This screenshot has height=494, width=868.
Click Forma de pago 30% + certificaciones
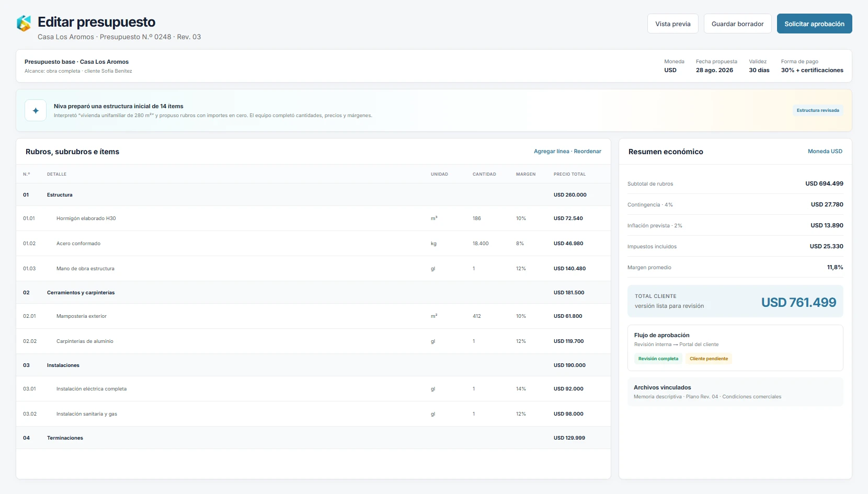812,70
